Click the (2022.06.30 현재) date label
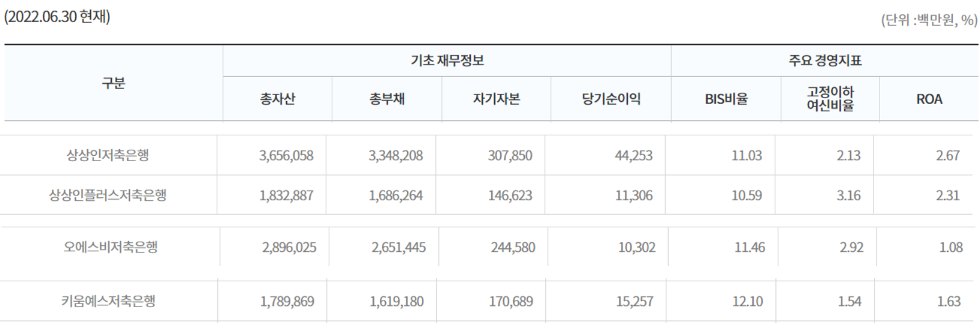980x330 pixels. (57, 17)
